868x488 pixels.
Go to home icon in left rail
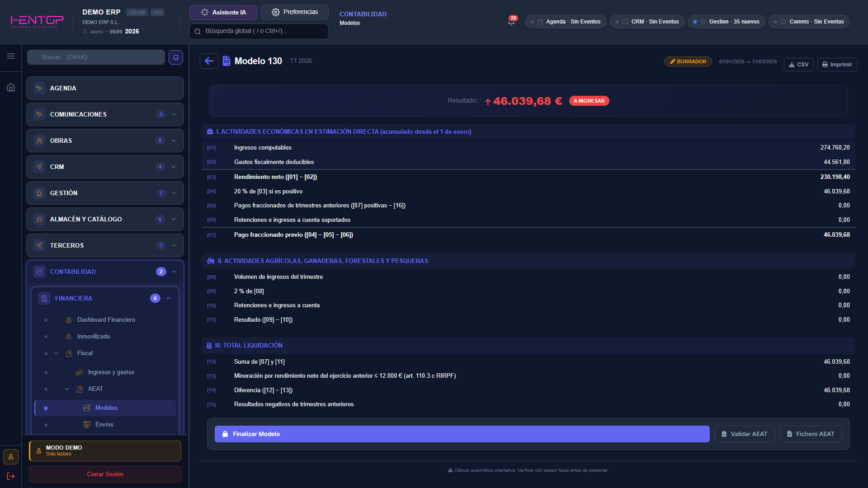tap(11, 87)
